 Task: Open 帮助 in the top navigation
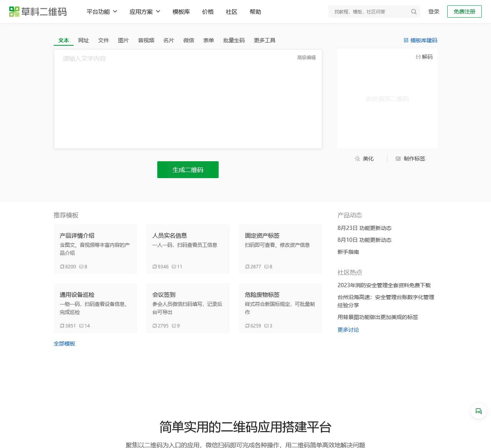pyautogui.click(x=255, y=12)
